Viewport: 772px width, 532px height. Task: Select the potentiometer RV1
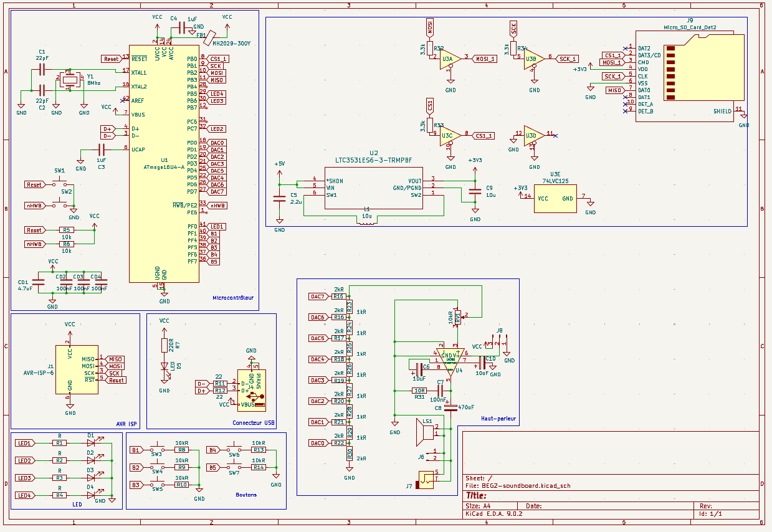tap(458, 316)
